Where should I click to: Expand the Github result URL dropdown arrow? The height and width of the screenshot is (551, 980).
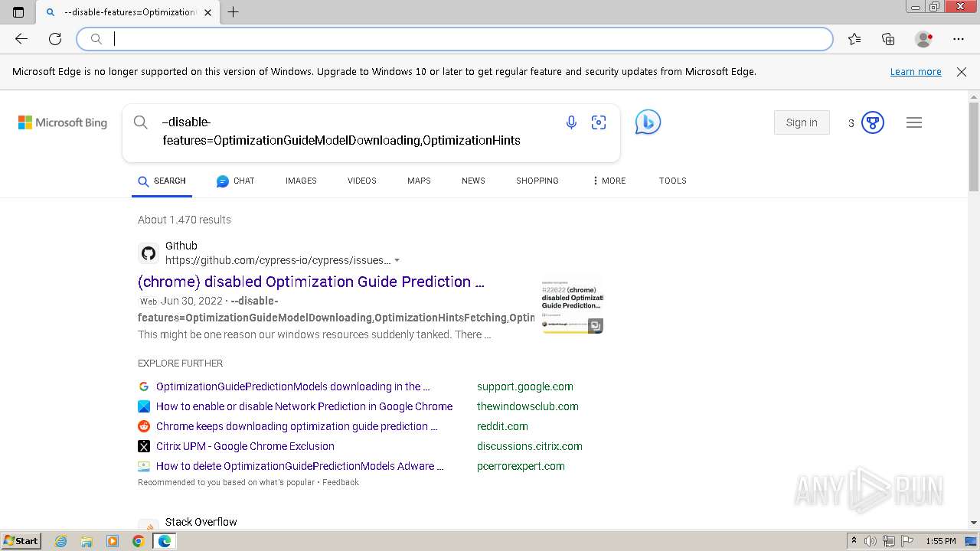tap(397, 260)
